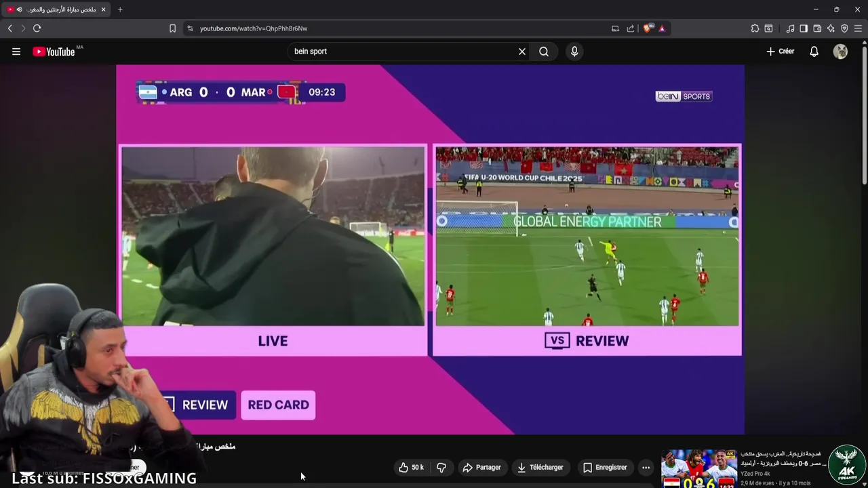Open the Brave Wallet icon
The height and width of the screenshot is (488, 868).
tap(817, 28)
